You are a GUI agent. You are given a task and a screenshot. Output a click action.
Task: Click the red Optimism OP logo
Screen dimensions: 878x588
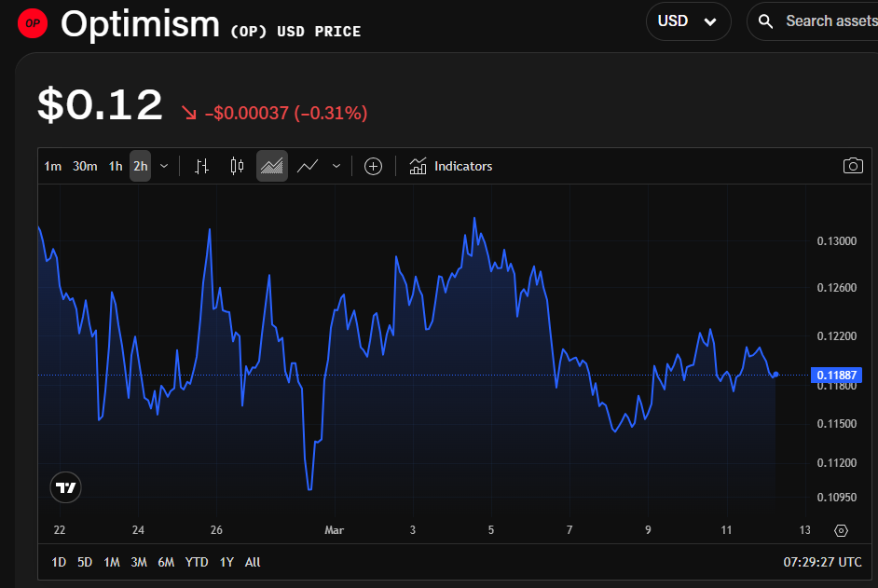[x=34, y=24]
